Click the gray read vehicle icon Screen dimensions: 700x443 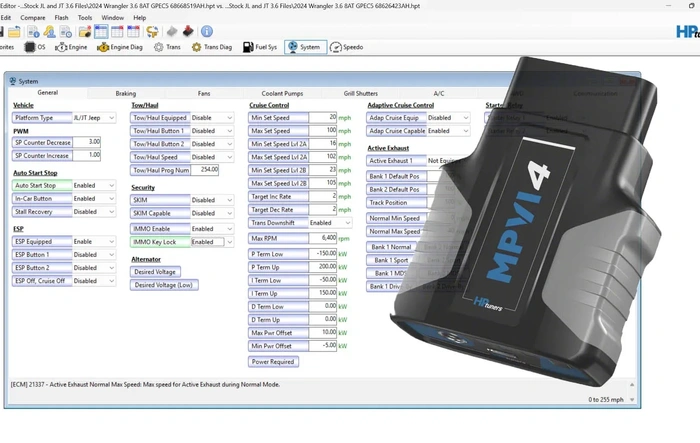[172, 32]
